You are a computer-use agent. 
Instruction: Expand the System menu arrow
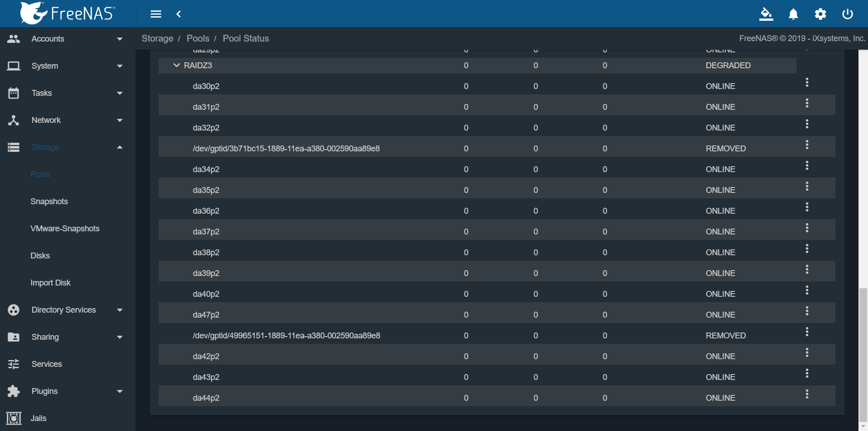coord(120,66)
